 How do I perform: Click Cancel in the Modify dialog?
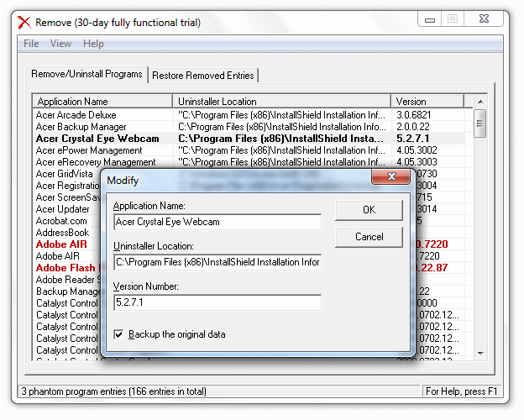point(369,237)
